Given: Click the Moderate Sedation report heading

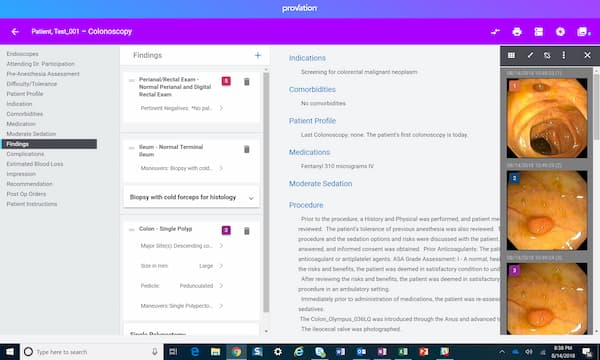Looking at the screenshot, I should (x=320, y=184).
